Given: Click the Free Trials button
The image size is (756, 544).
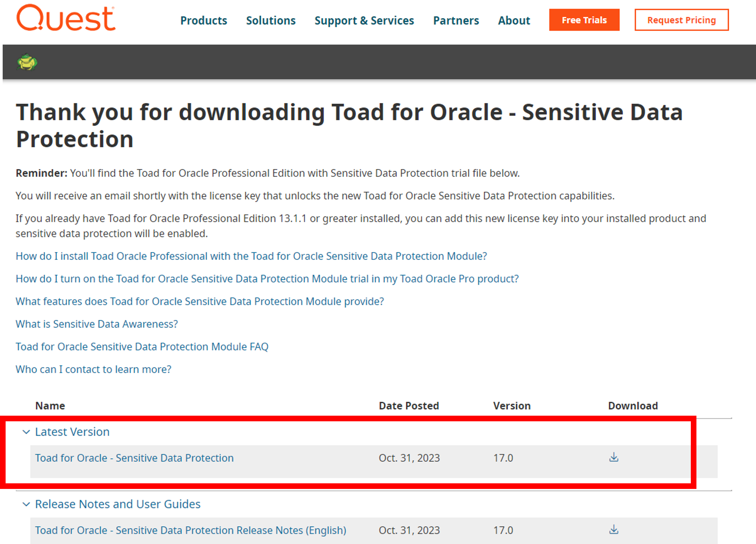Looking at the screenshot, I should click(584, 20).
